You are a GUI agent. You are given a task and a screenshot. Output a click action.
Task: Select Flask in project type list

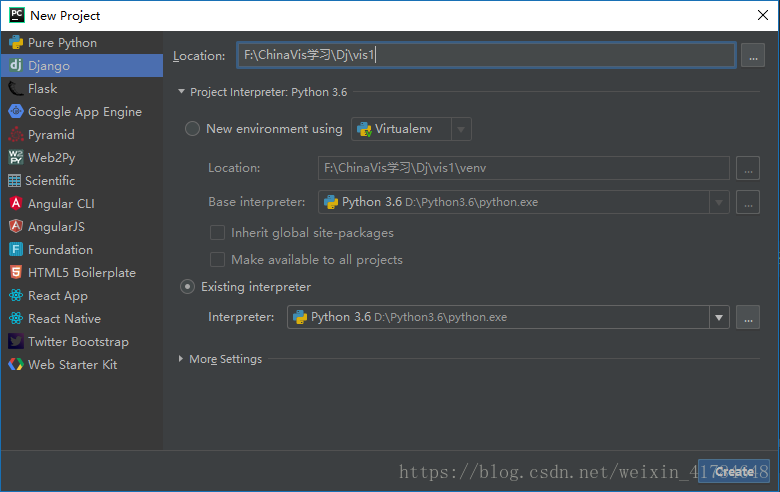(82, 89)
